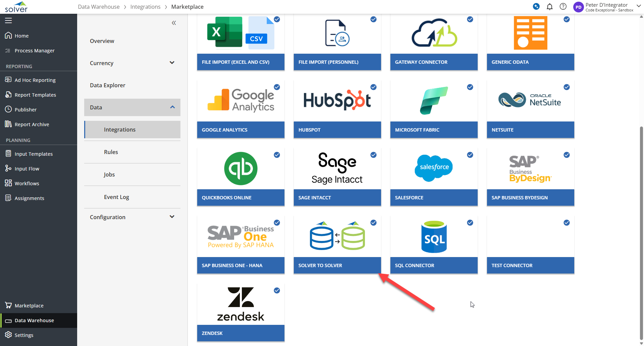The image size is (644, 346).
Task: Click the File Import Personnel document icon
Action: pyautogui.click(x=337, y=33)
